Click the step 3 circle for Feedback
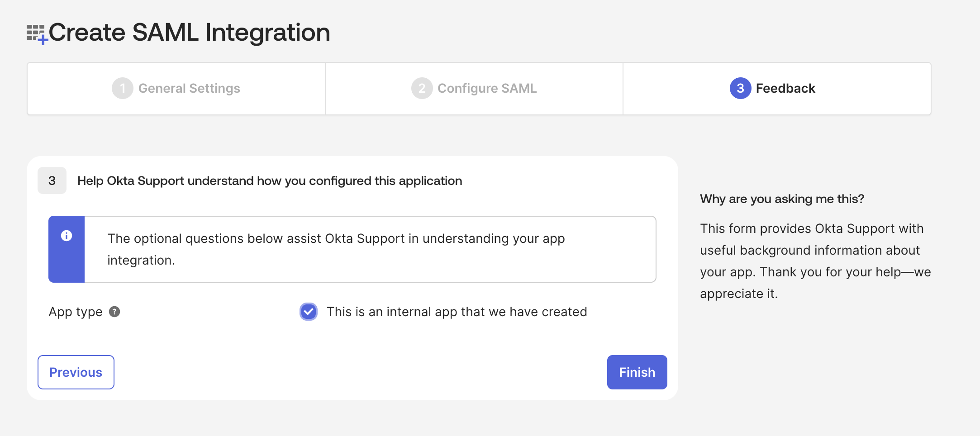 click(x=740, y=88)
